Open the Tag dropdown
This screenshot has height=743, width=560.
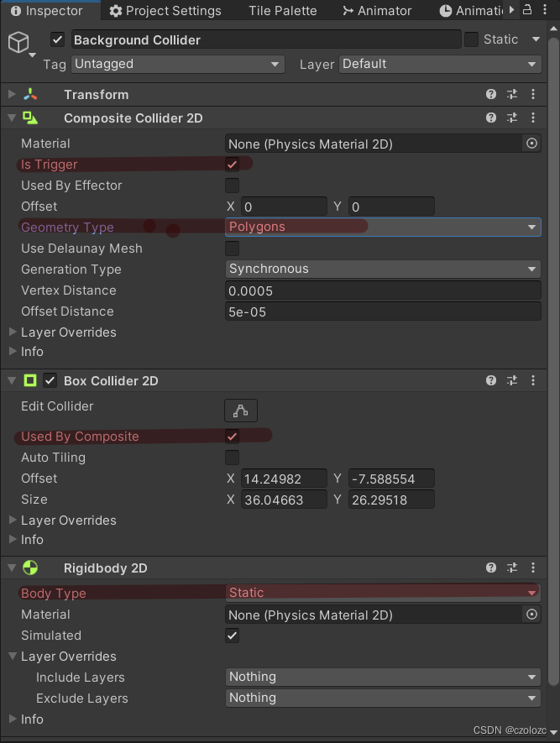pyautogui.click(x=177, y=64)
